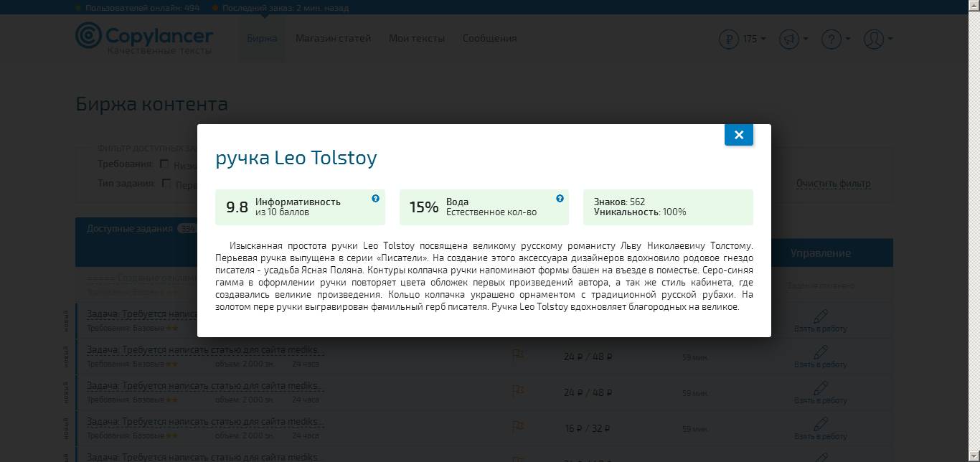The width and height of the screenshot is (980, 462).
Task: Go to the Биржа menu item
Action: coord(262,38)
